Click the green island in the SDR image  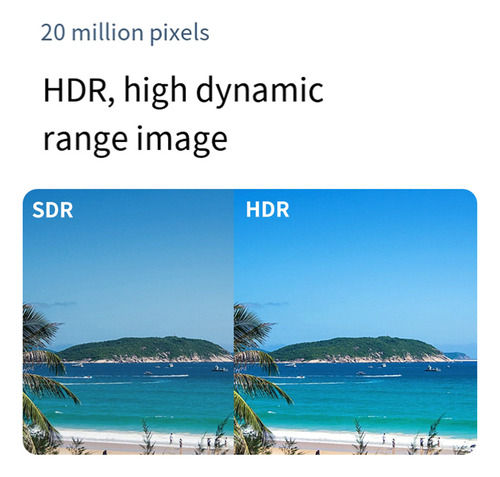tap(145, 349)
